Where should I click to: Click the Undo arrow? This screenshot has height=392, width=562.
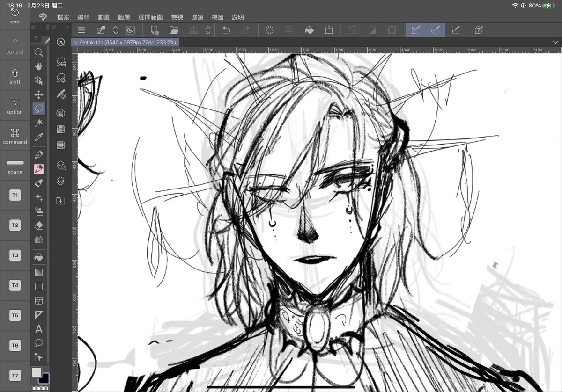coord(226,30)
